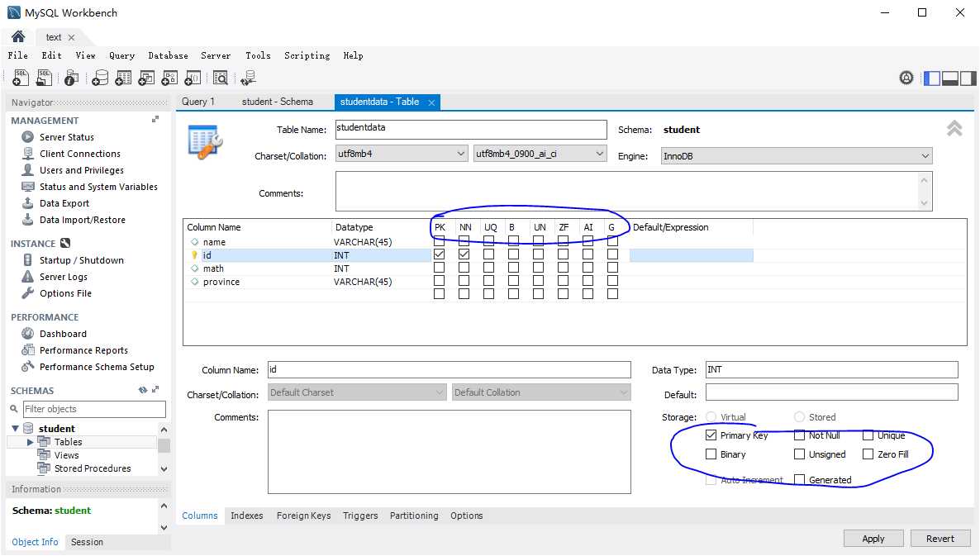Screen dimensions: 980x556
Task: Open the Server menu
Action: pyautogui.click(x=216, y=55)
